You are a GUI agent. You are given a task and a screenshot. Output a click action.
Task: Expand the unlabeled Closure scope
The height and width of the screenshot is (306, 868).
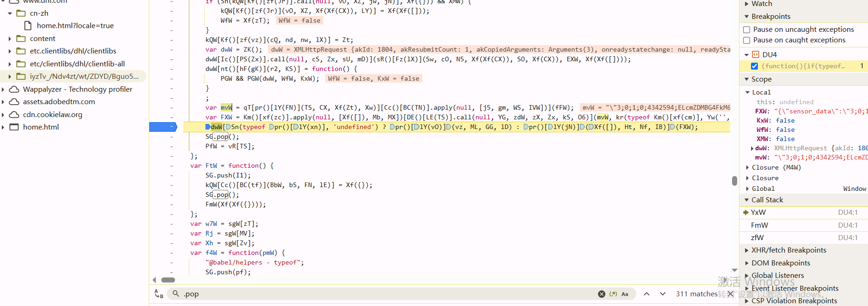(748, 178)
